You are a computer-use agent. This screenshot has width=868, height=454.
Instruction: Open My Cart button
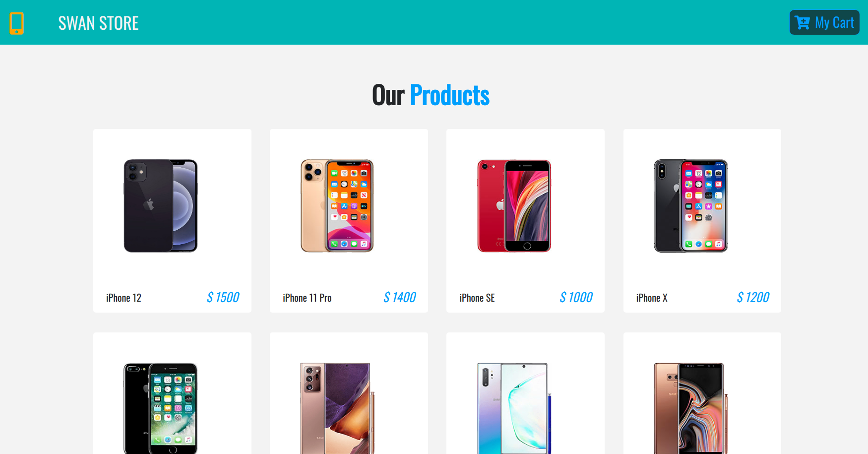pyautogui.click(x=824, y=22)
